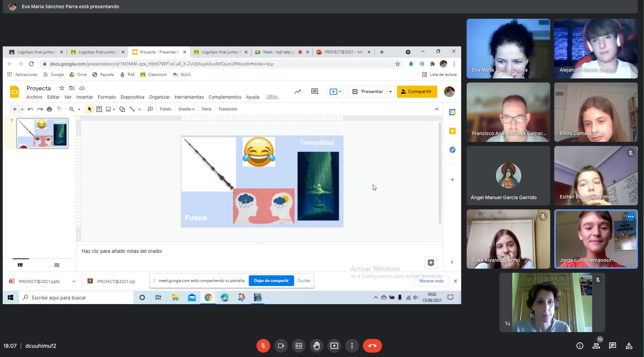Click the Windows Start button
The height and width of the screenshot is (357, 644).
point(11,298)
